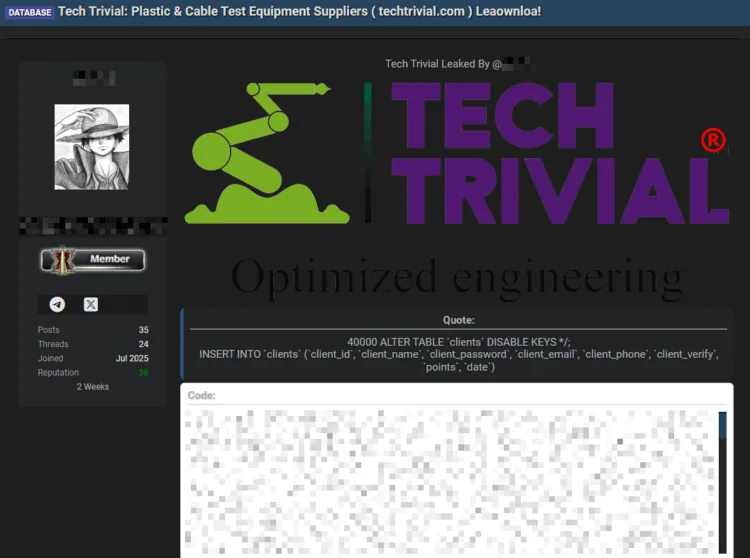Click the 'Code:' header label

click(x=201, y=395)
